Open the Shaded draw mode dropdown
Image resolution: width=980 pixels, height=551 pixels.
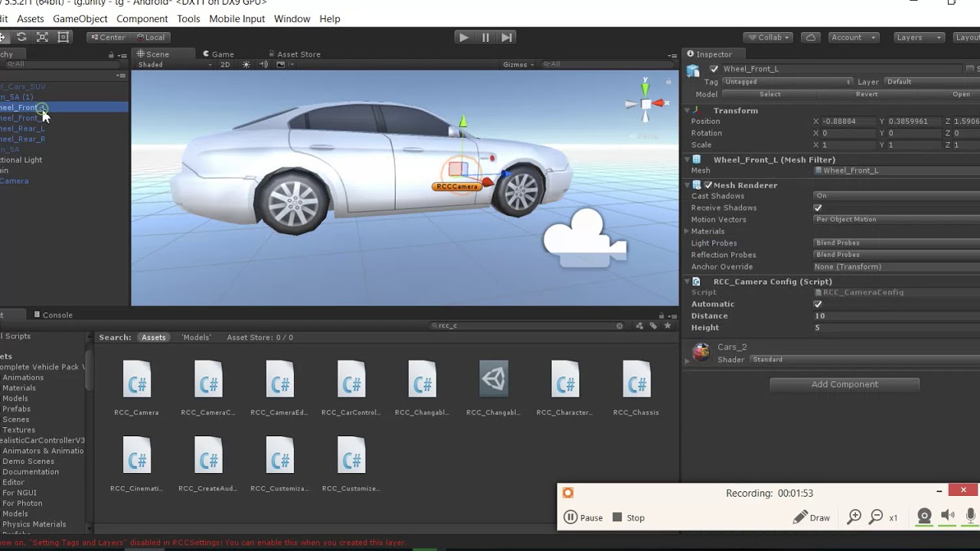[x=175, y=64]
